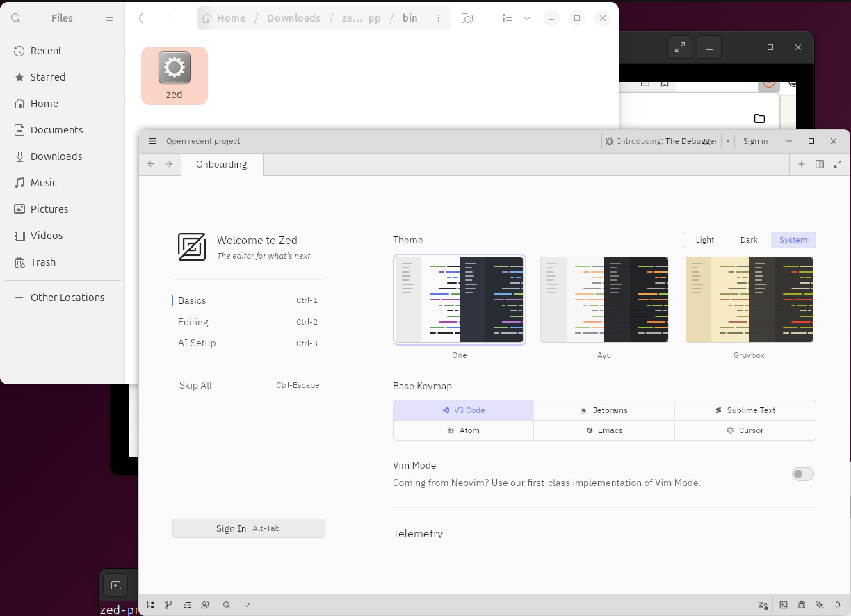The height and width of the screenshot is (616, 851).
Task: Choose the Light theme mode
Action: (x=705, y=240)
